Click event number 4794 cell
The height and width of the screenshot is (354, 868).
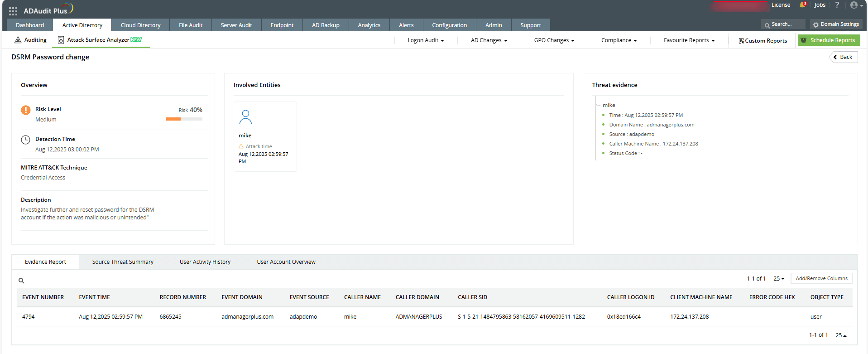(x=29, y=317)
